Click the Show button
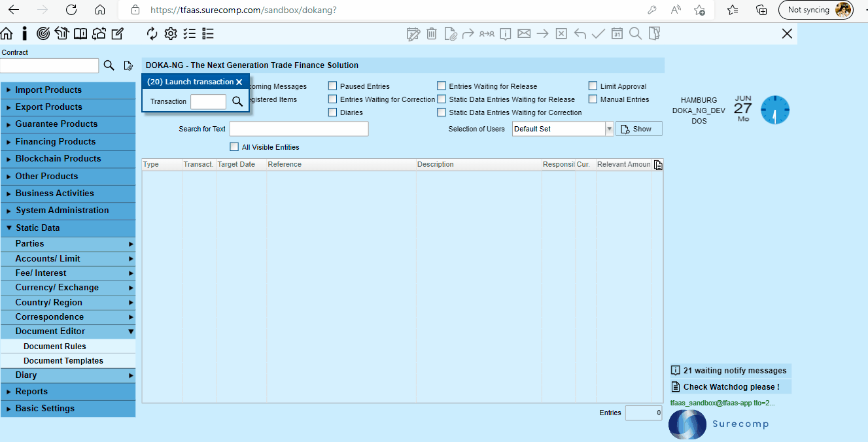 (x=639, y=129)
